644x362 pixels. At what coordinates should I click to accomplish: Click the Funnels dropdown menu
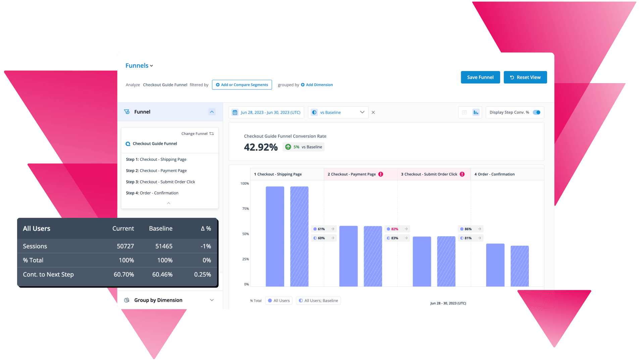click(139, 65)
